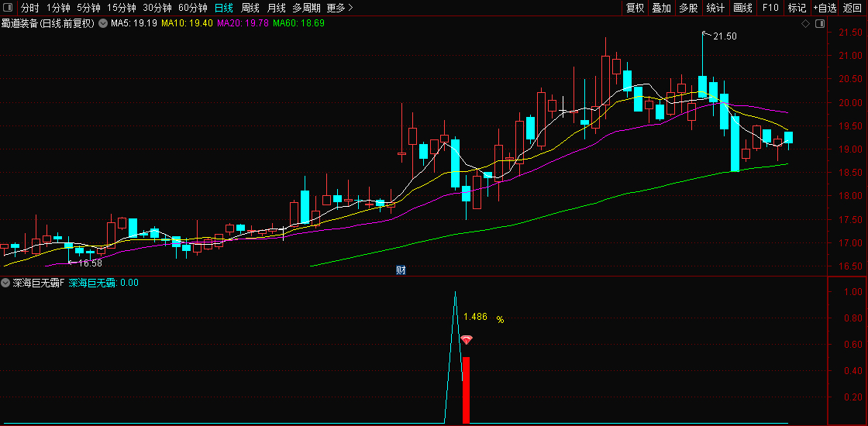Open dropdown next to 蜀道装备(日线.前复权)

click(104, 23)
